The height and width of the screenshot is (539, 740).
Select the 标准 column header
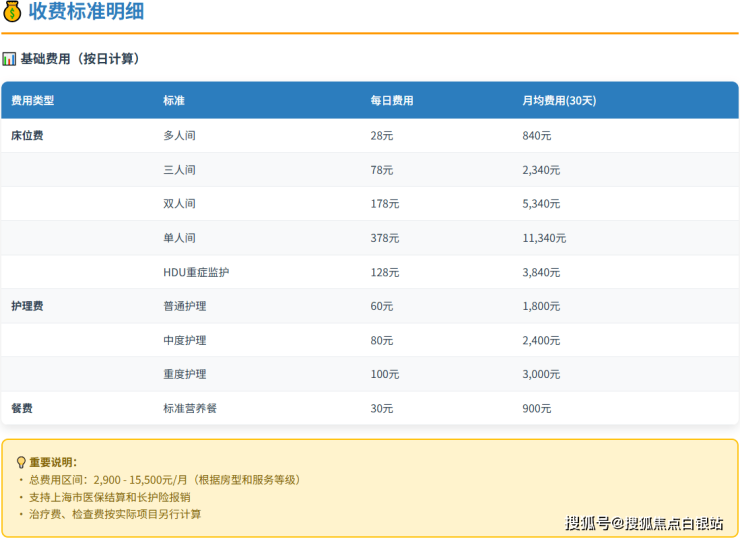174,101
